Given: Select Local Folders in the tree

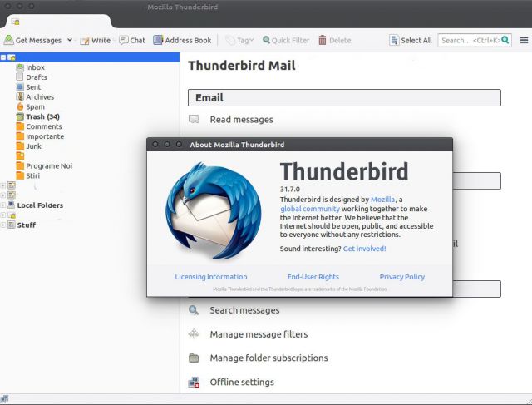Looking at the screenshot, I should pos(40,205).
